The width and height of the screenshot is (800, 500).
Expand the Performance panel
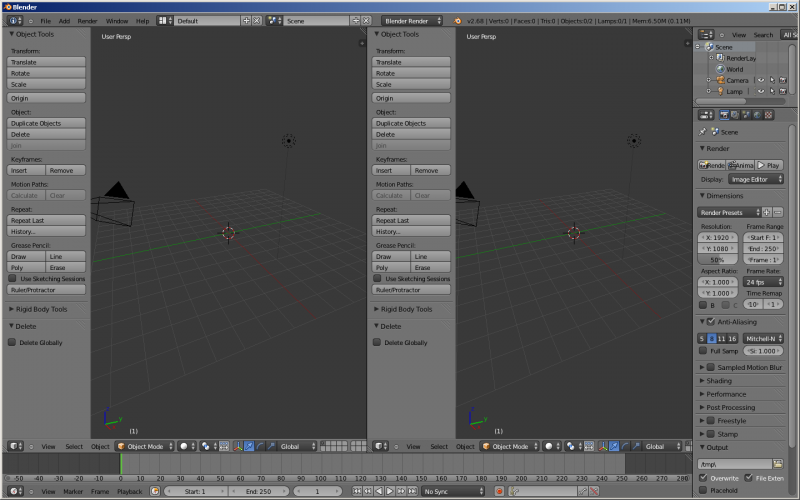[x=726, y=394]
